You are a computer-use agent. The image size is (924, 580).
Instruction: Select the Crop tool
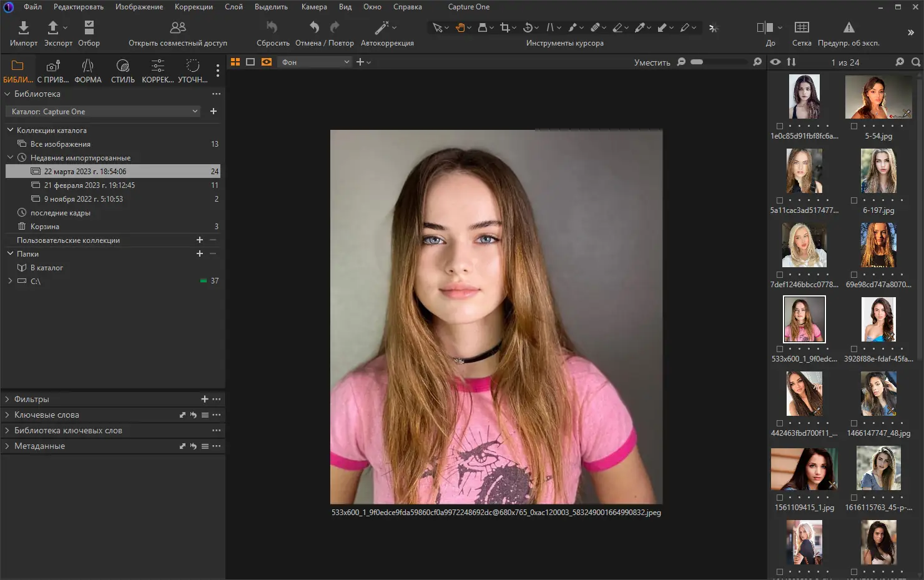coord(504,28)
